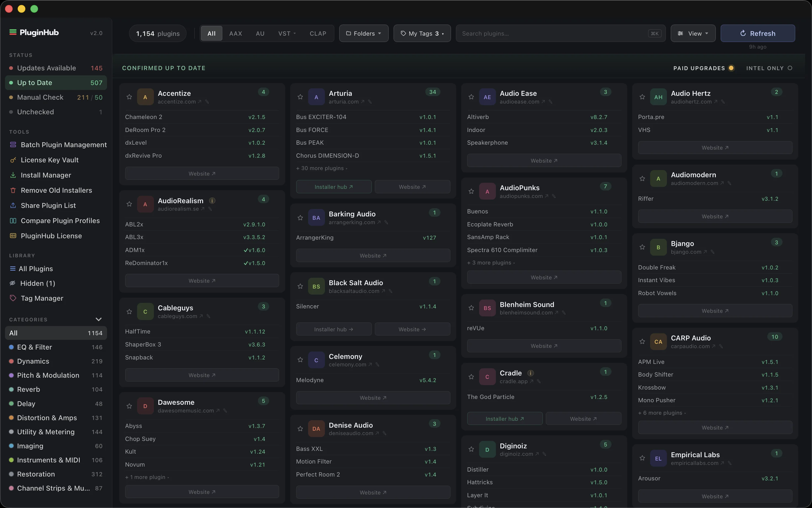Viewport: 812px width, 508px height.
Task: Open Batch Plugin Management tool
Action: pyautogui.click(x=56, y=145)
